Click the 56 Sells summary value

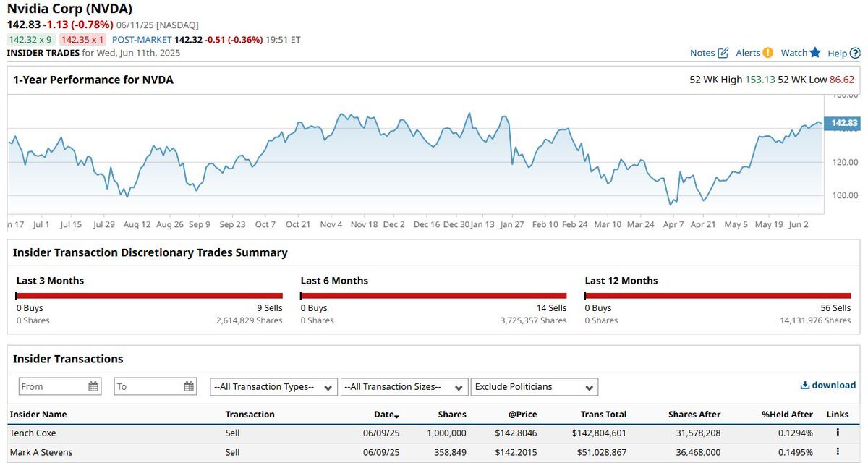[x=835, y=308]
